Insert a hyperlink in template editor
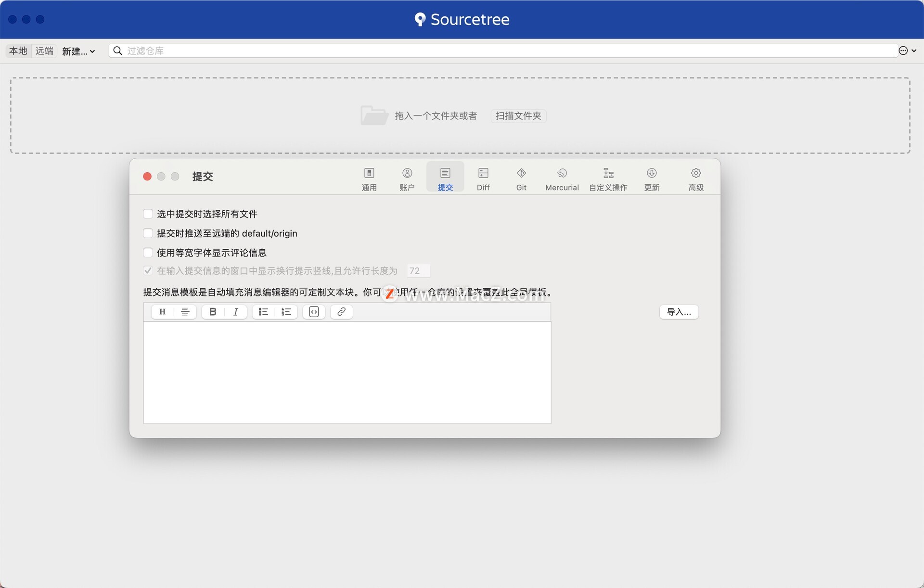The height and width of the screenshot is (588, 924). [341, 312]
